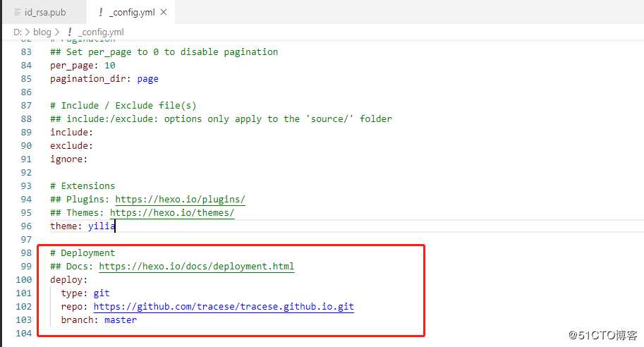Click the YAML icon in the breadcrumb
Screen dimensions: 644x347
(70, 32)
